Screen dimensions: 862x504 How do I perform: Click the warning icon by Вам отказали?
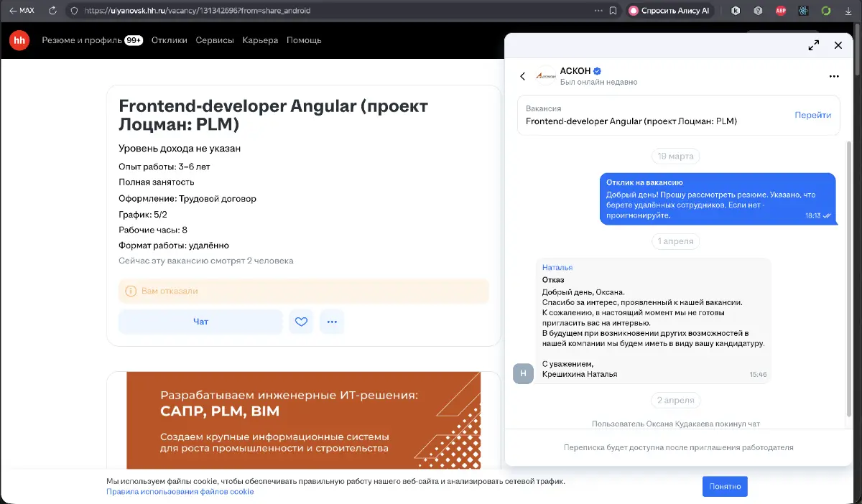[131, 291]
